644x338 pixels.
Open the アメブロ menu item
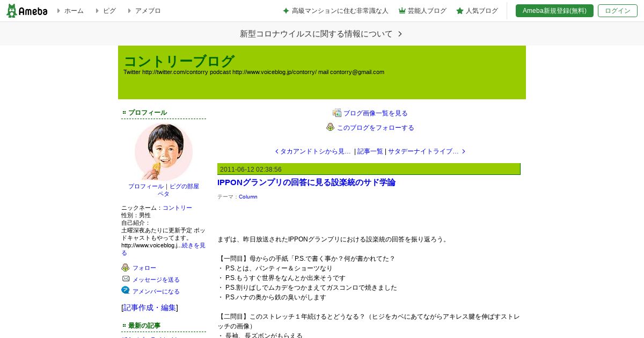pos(148,11)
